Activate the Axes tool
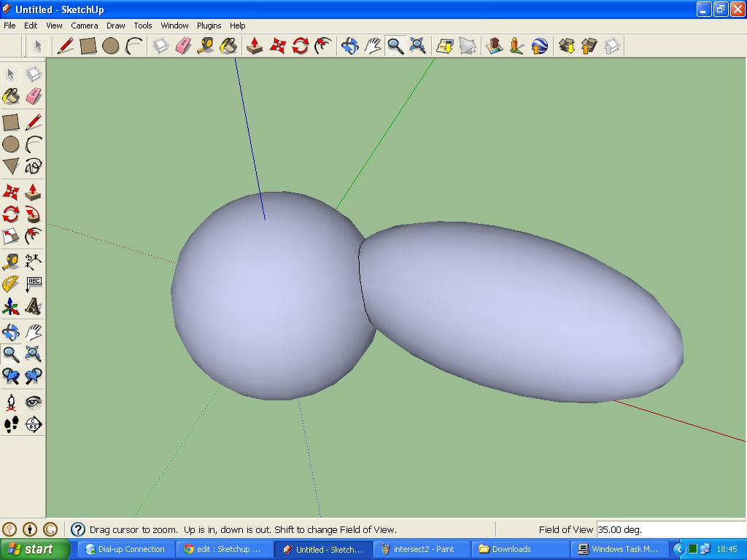The image size is (747, 560). [x=10, y=306]
